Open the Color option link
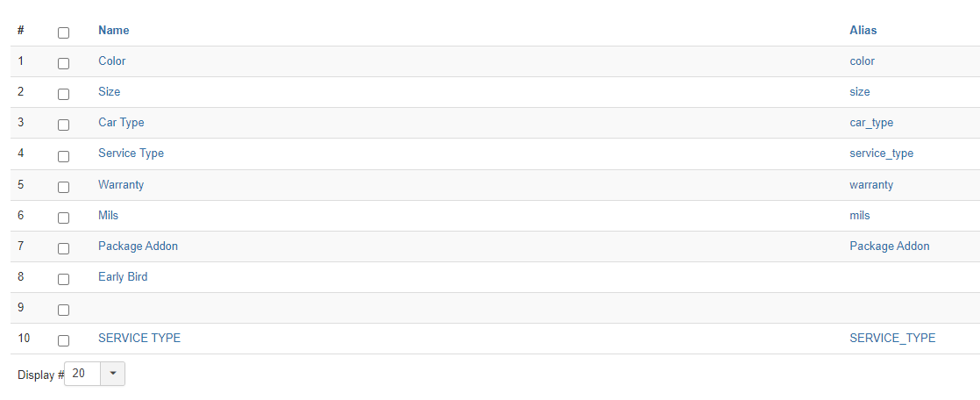Viewport: 980px width, 400px height. (112, 61)
